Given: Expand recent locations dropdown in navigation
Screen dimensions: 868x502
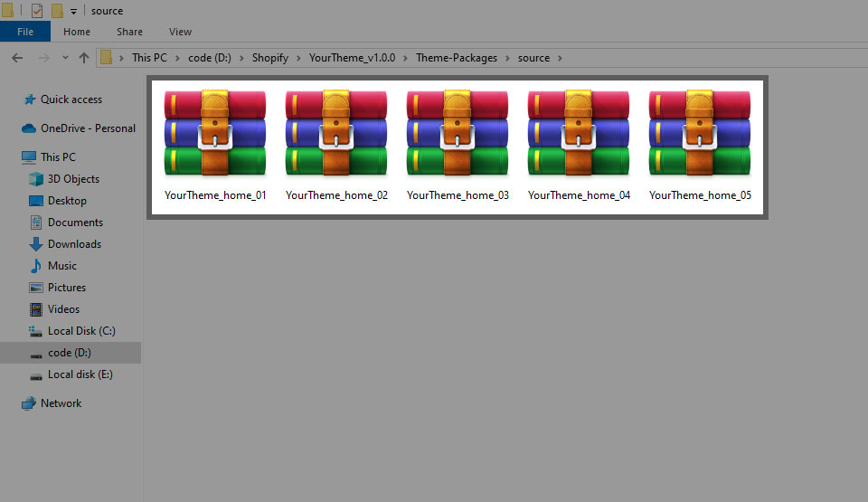Looking at the screenshot, I should [64, 59].
